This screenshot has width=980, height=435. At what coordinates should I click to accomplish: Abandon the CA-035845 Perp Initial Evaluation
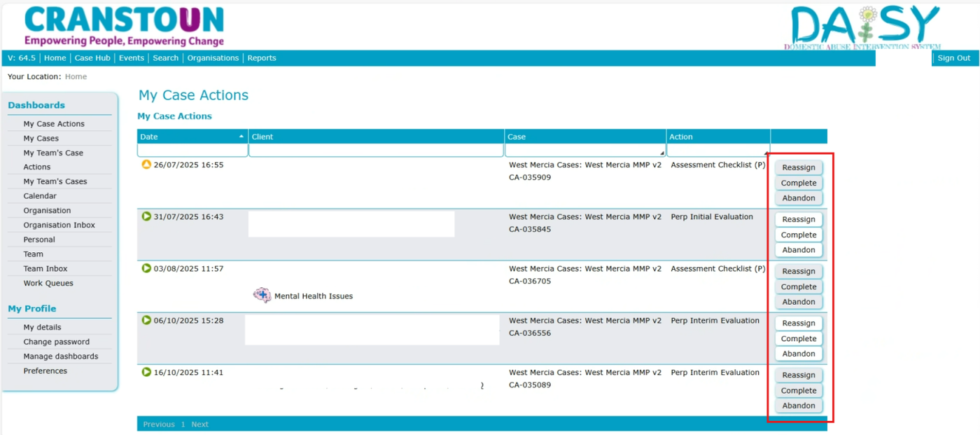[x=799, y=250]
